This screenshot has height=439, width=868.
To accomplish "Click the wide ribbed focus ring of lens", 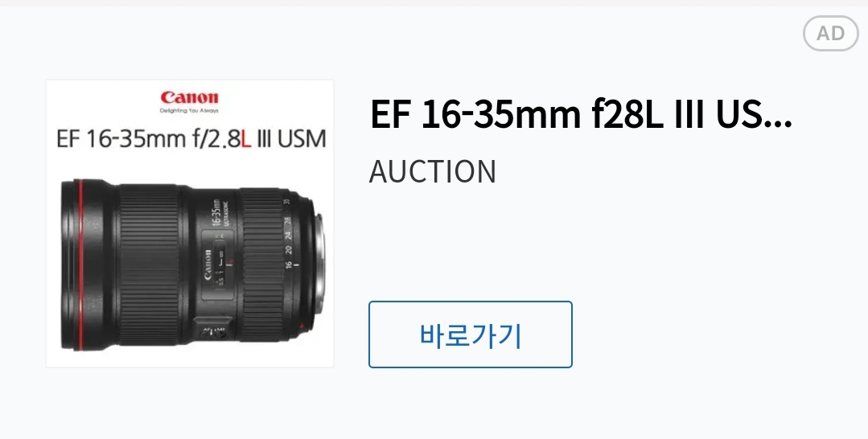I will [150, 265].
